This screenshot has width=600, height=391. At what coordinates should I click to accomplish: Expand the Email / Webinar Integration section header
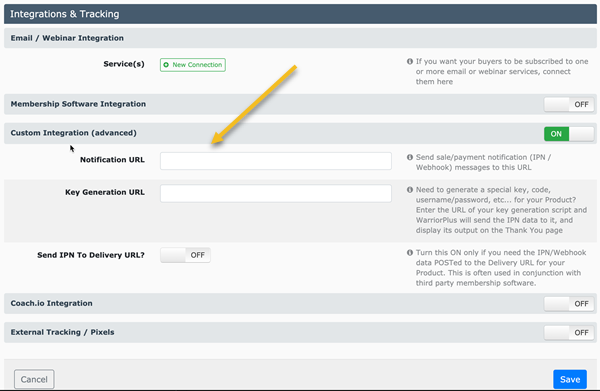point(300,38)
